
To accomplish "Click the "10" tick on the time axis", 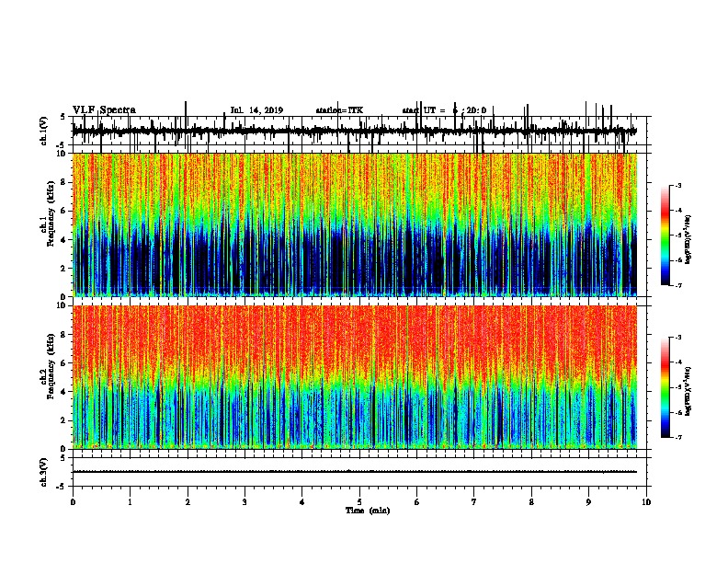I will pyautogui.click(x=646, y=502).
